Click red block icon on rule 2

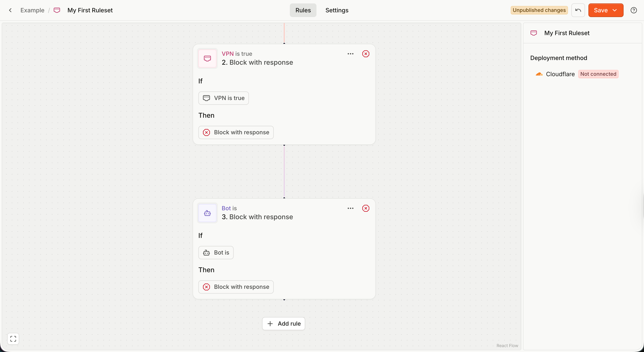[365, 54]
